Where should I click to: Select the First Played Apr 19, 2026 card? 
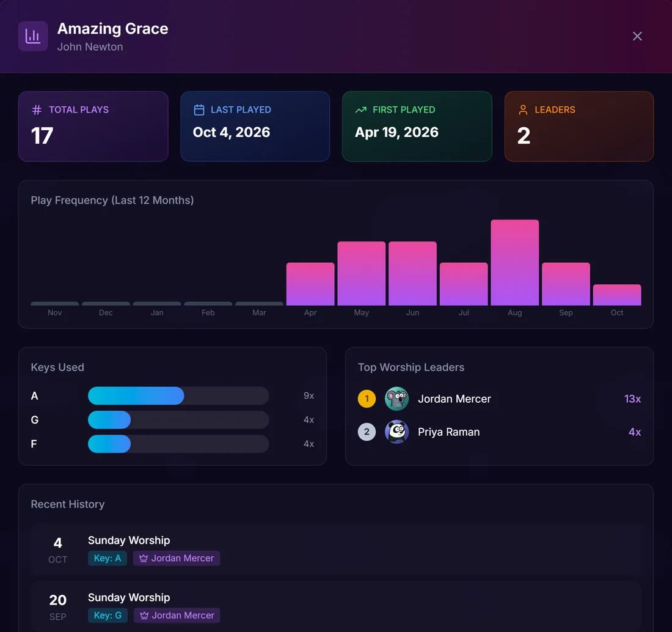tap(417, 127)
